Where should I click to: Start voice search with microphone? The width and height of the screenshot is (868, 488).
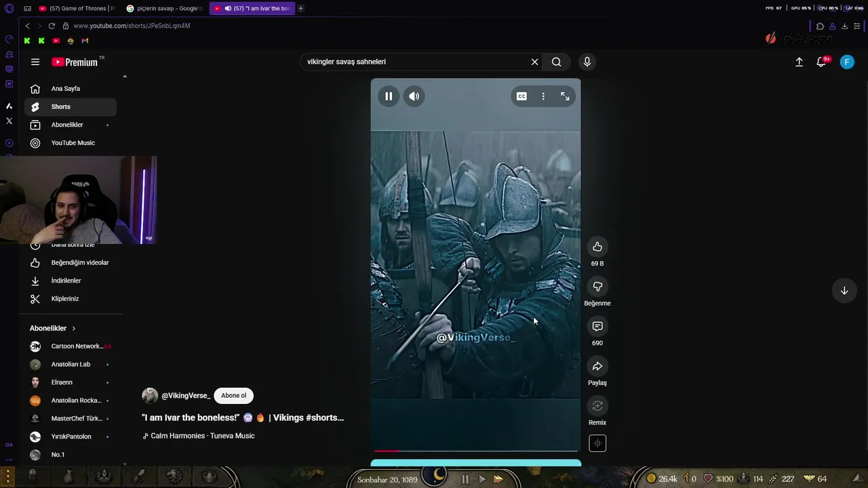coord(587,62)
